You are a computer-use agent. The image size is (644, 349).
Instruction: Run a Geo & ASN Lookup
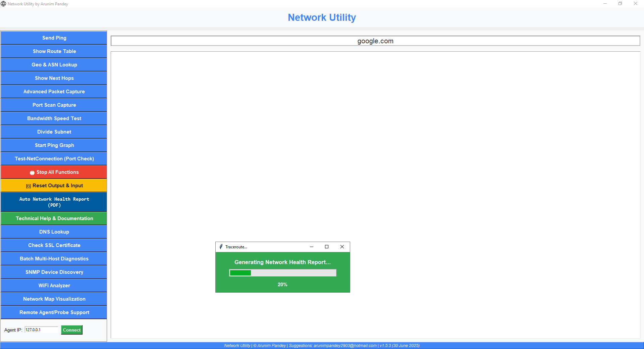coord(54,64)
